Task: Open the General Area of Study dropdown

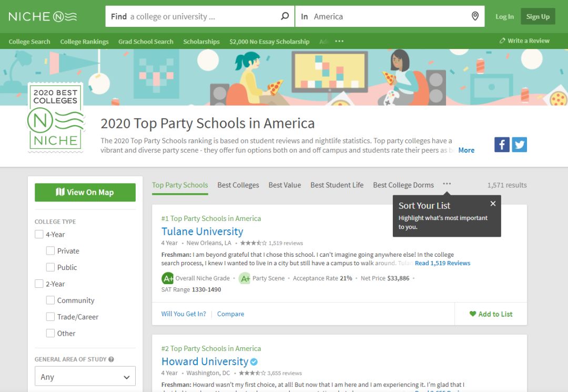Action: [85, 376]
